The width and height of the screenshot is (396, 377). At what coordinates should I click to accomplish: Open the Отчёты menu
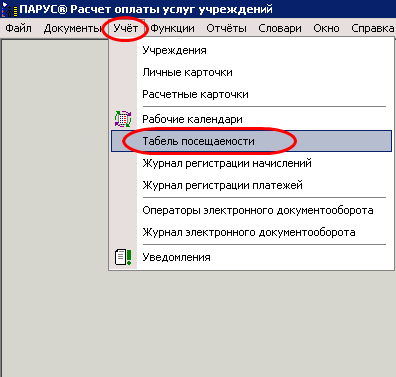tap(226, 28)
